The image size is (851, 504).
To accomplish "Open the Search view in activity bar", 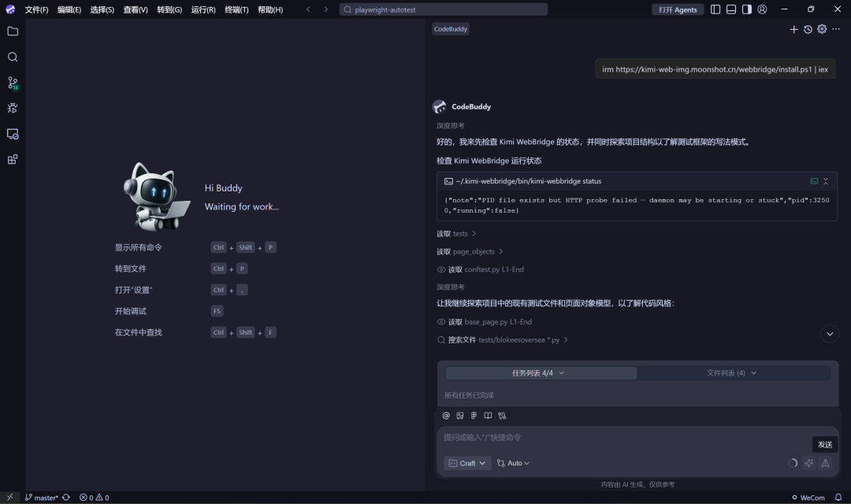I will click(x=13, y=57).
